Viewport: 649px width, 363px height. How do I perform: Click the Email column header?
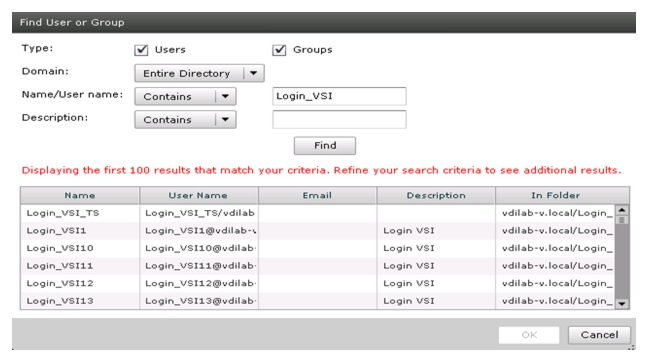[x=317, y=195]
